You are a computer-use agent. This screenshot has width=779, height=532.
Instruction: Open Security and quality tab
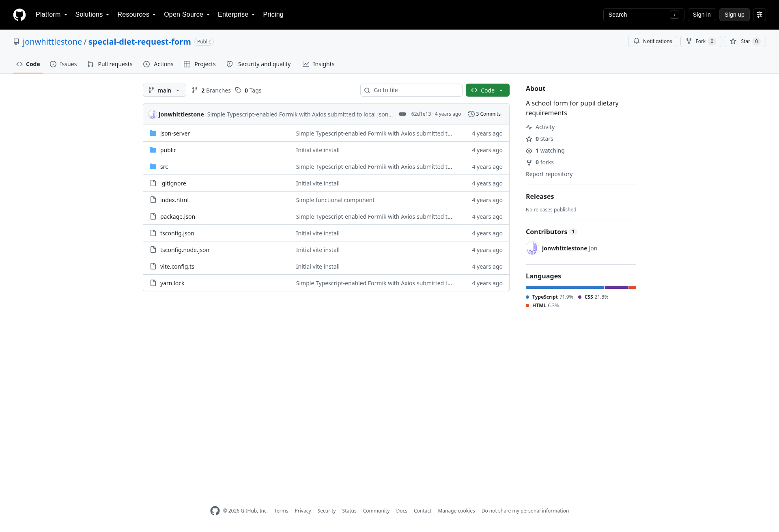(x=258, y=64)
